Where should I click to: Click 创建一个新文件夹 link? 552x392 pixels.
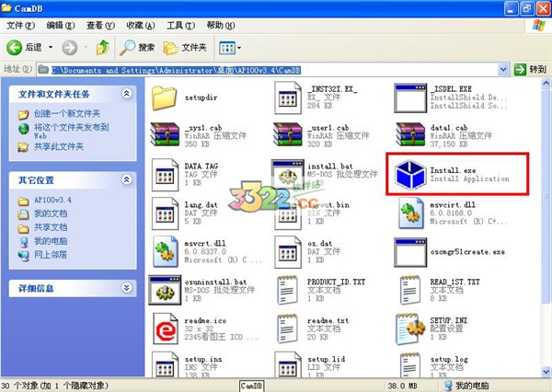(67, 114)
